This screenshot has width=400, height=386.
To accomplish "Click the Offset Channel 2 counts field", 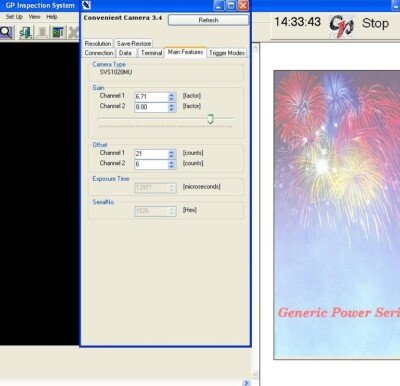I will 151,164.
